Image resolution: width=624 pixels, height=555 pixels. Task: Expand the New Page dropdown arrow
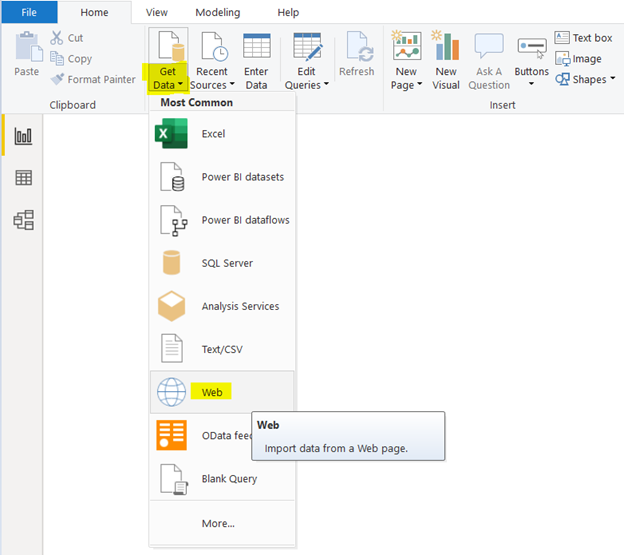pyautogui.click(x=419, y=84)
